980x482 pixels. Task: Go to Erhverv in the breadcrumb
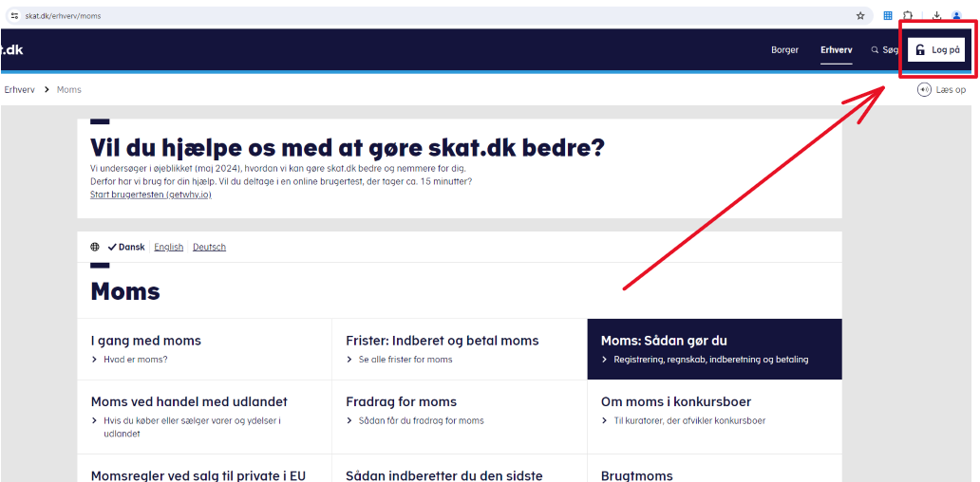click(19, 90)
